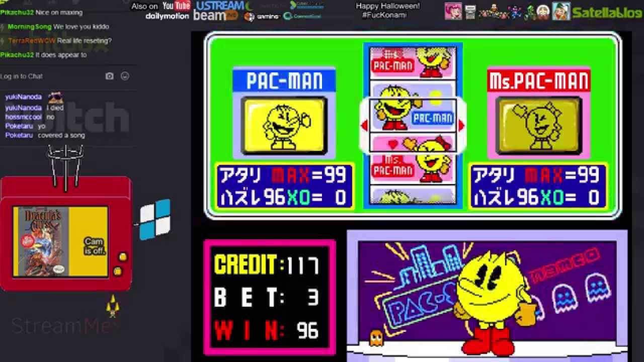Image resolution: width=644 pixels, height=362 pixels.
Task: Click the MAX=99 value under PAC-MAN
Action: point(309,175)
